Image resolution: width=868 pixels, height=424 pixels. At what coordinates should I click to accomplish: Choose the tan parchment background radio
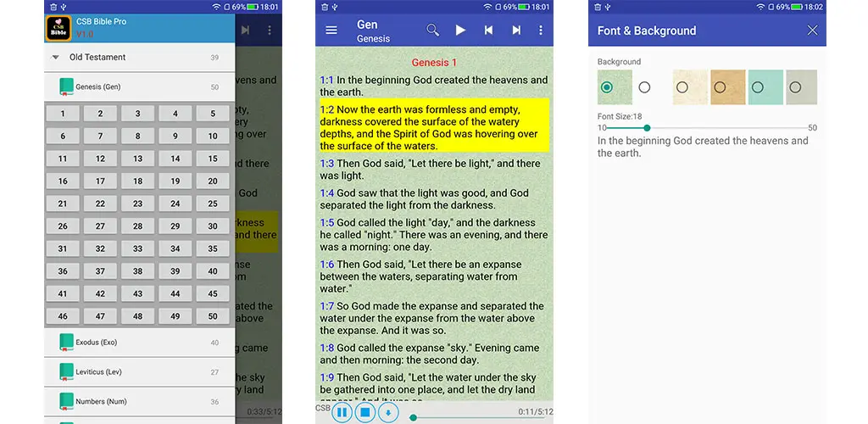coord(720,86)
